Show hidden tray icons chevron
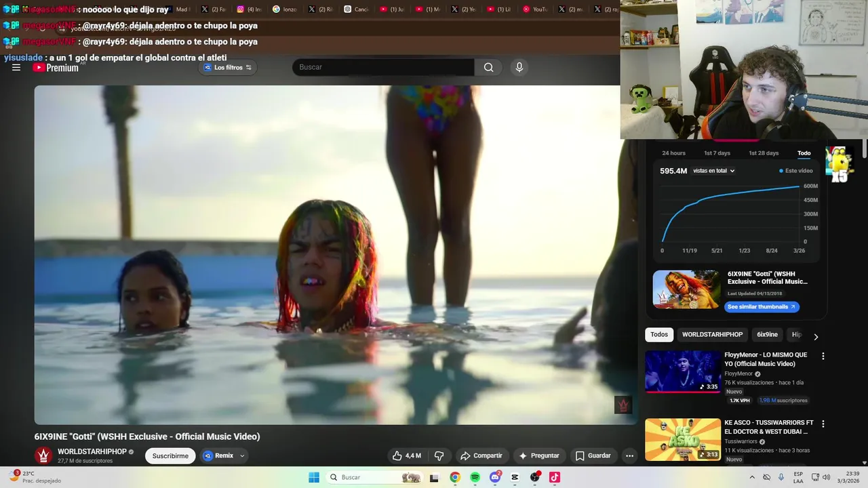The height and width of the screenshot is (488, 868). click(x=751, y=477)
